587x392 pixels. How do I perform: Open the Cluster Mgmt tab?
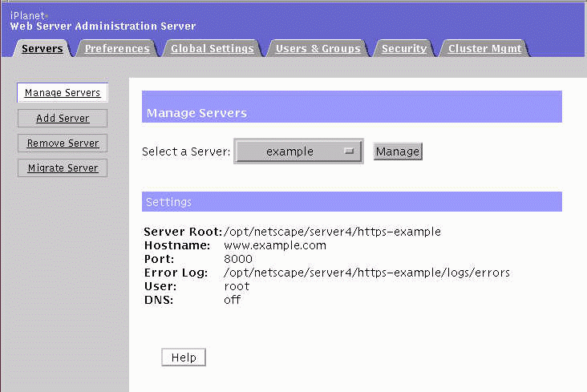[x=485, y=49]
